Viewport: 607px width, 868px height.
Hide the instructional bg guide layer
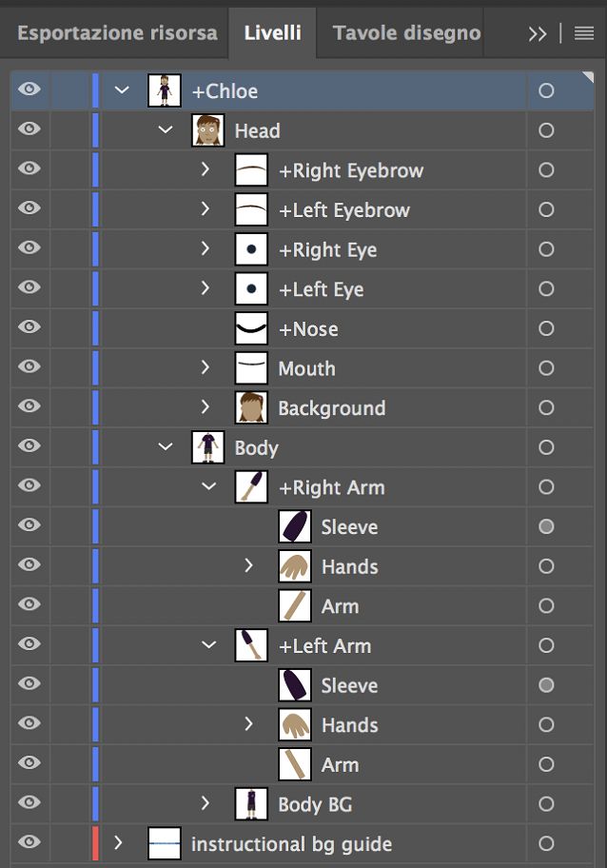coord(29,843)
